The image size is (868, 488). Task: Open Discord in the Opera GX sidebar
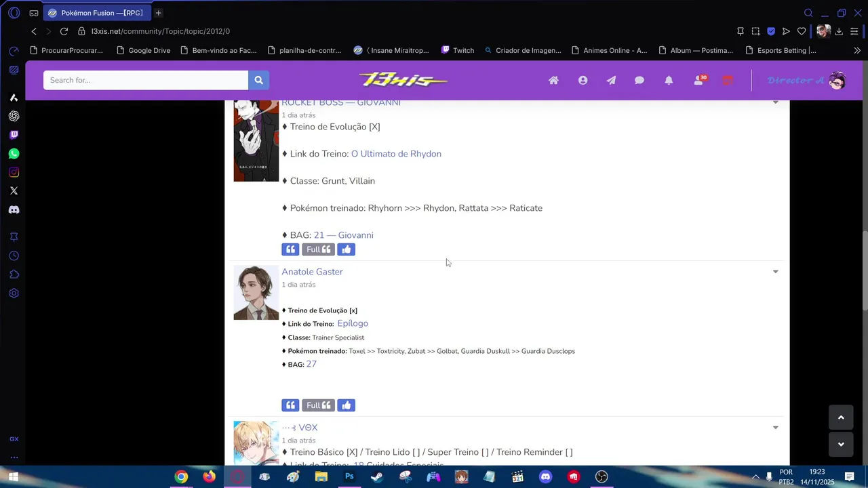coord(14,210)
